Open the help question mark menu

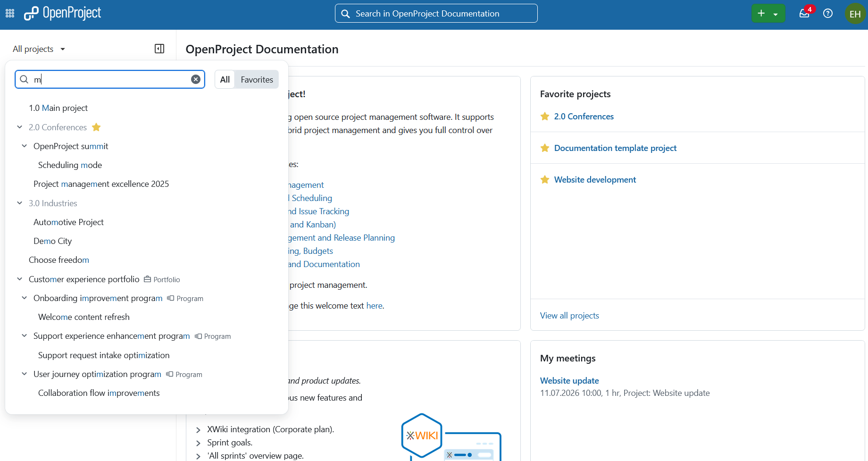(x=828, y=14)
